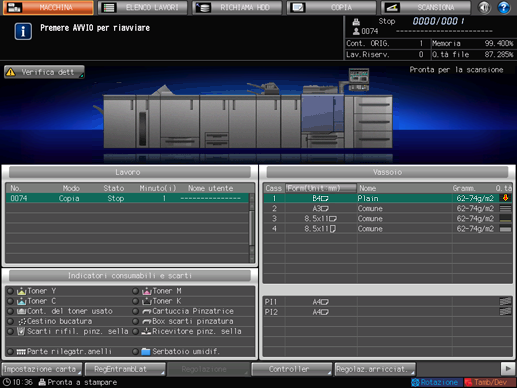Open the Regolaz.arricciat. options
Screen dimensions: 517x388
[x=375, y=369]
